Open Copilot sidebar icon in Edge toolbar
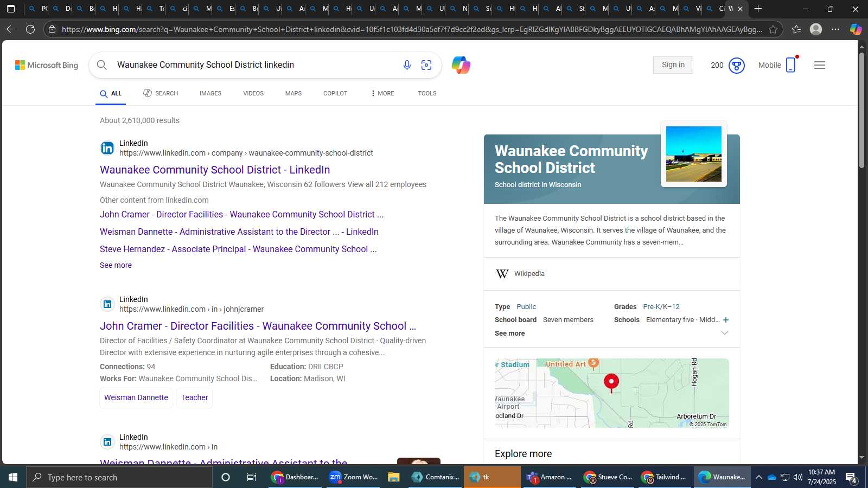Screen dimensions: 868x488 click(856, 29)
